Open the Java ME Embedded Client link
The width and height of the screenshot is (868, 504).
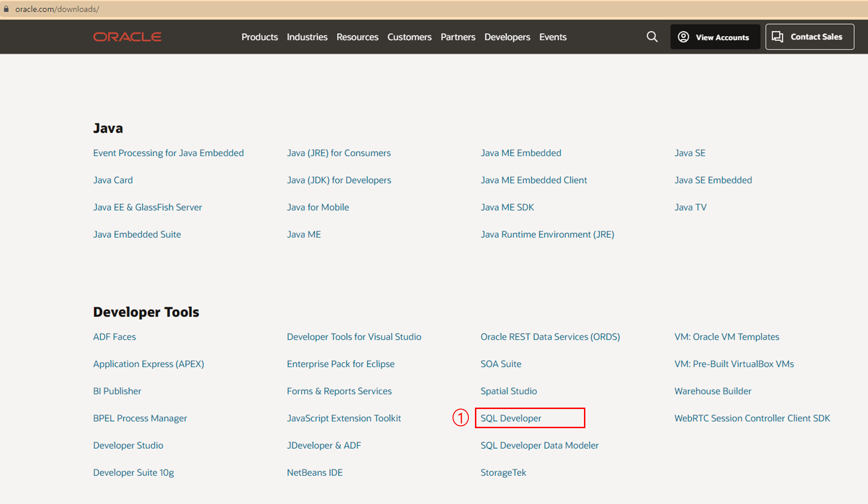pyautogui.click(x=533, y=180)
